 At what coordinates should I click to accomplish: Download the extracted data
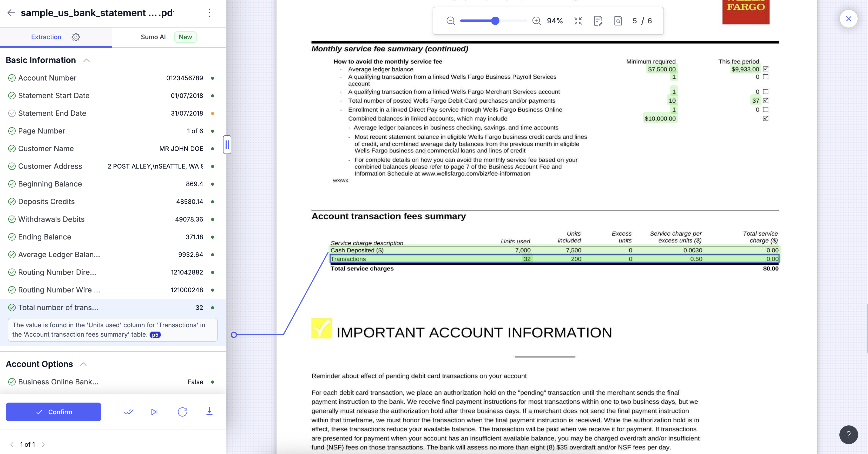pos(209,411)
